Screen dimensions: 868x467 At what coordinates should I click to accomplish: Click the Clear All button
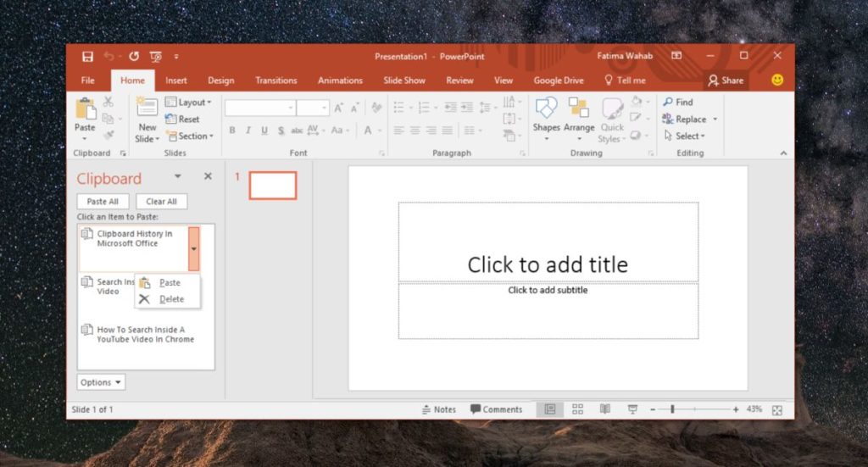(x=161, y=202)
